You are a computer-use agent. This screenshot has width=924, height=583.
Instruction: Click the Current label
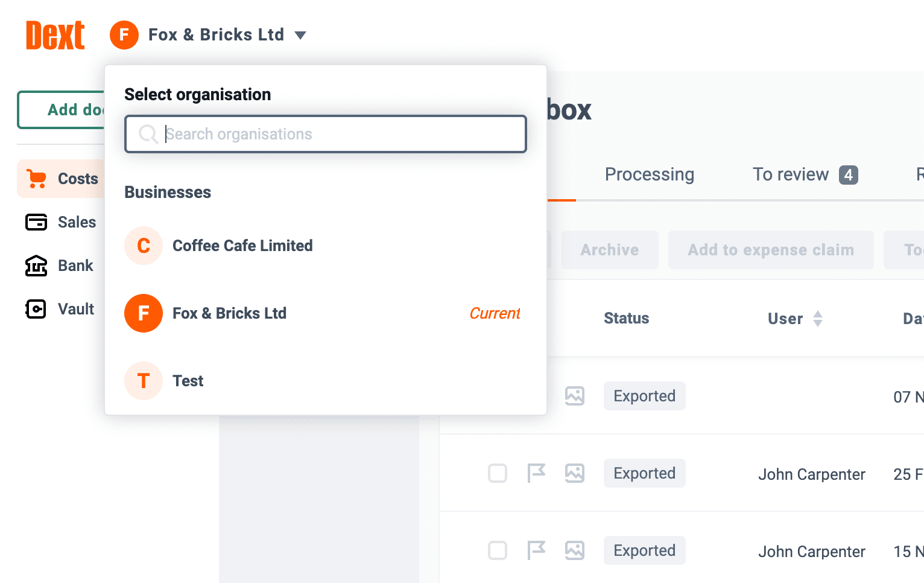(495, 313)
